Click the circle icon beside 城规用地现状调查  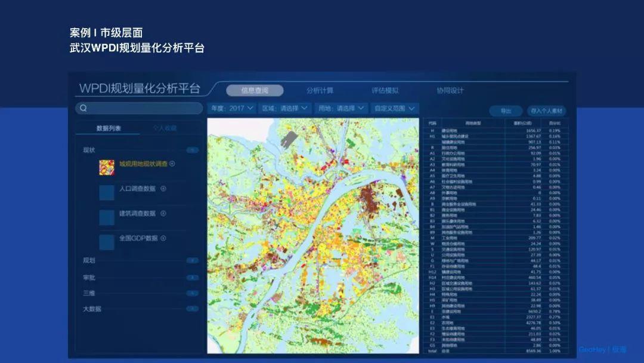point(172,164)
